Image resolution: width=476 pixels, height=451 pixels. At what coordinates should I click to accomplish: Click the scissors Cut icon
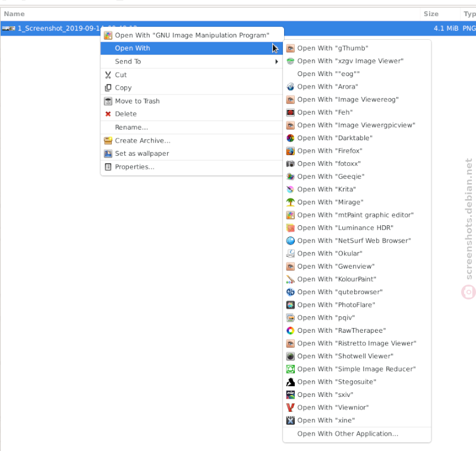pos(108,75)
